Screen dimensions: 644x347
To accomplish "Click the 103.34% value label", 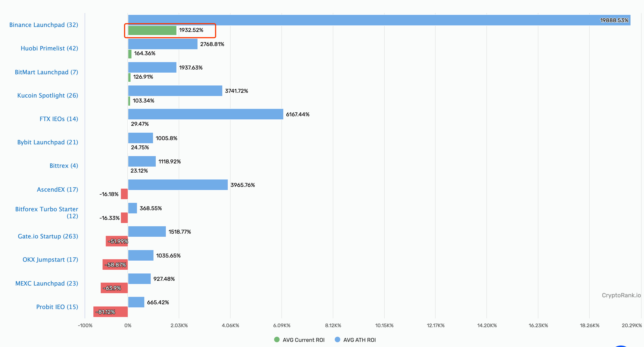I will tap(143, 101).
